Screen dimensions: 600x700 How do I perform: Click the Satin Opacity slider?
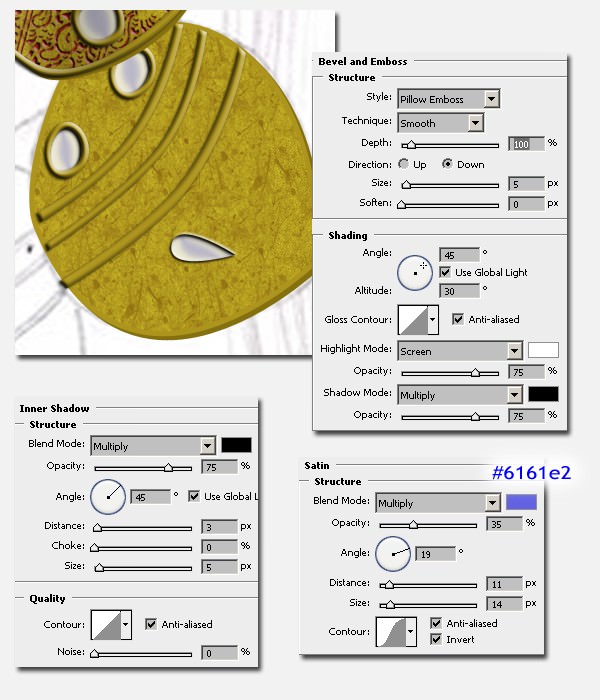point(428,525)
